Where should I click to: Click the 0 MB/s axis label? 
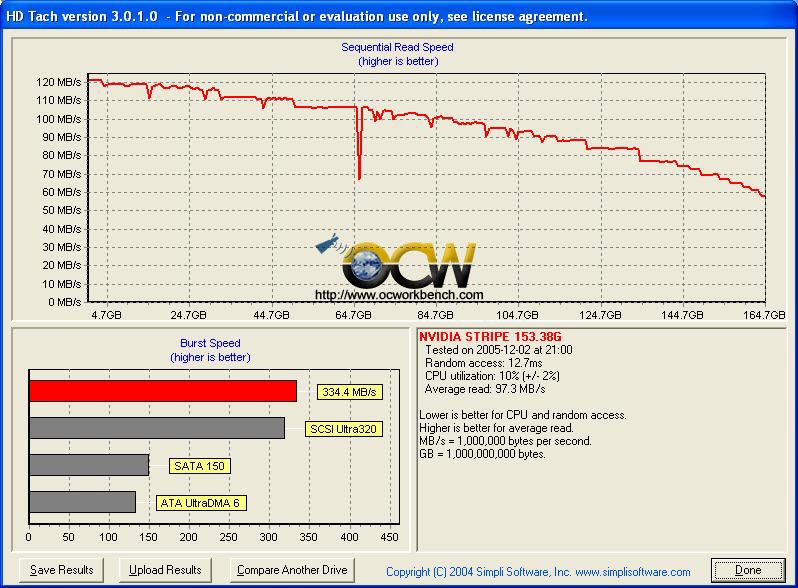tap(65, 302)
